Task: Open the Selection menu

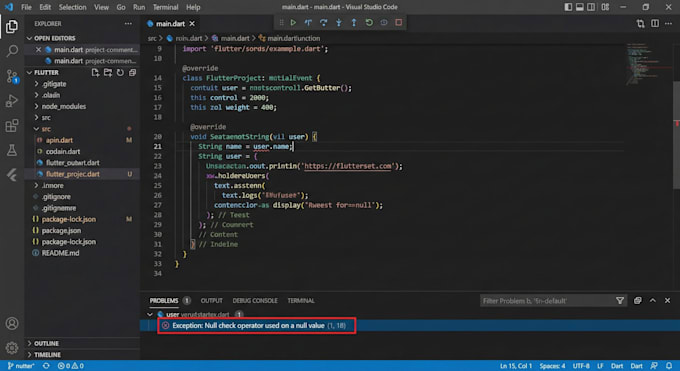Action: coord(72,7)
